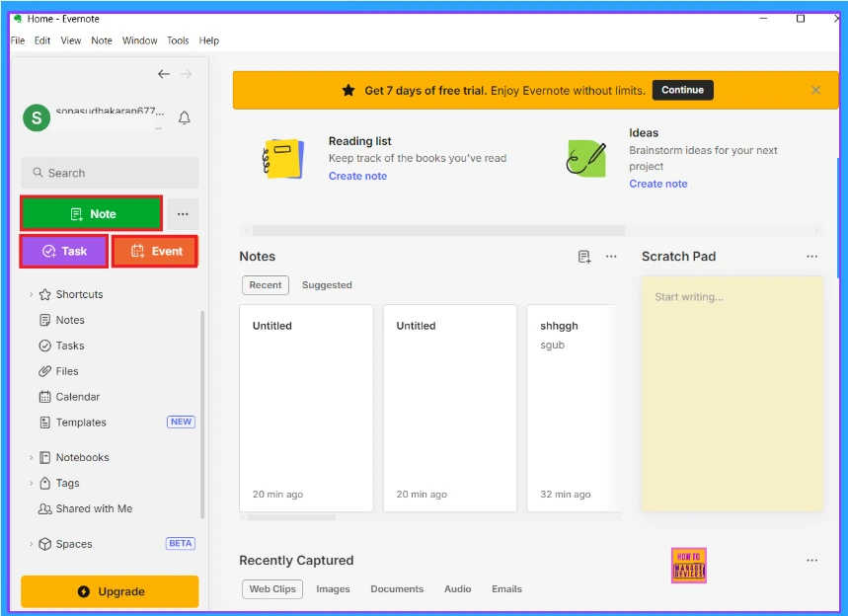Open the shhggh note card
Screen dimensions: 848x616
coord(575,408)
